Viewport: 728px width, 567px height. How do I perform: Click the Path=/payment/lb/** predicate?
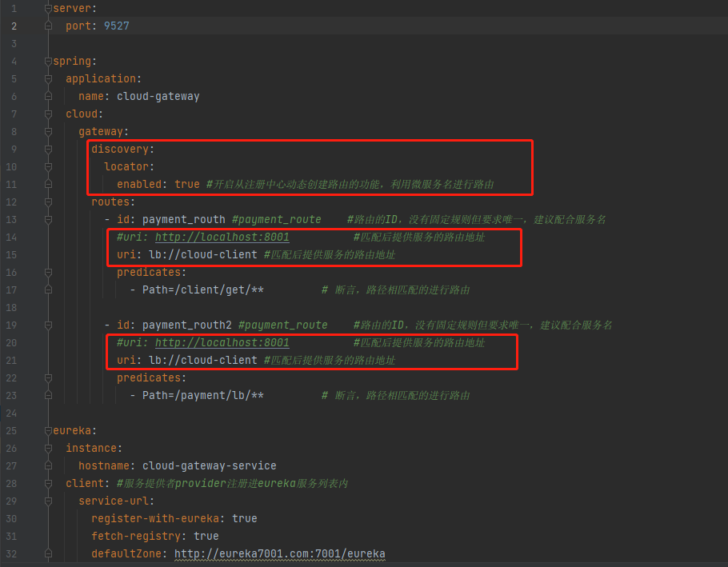point(203,396)
